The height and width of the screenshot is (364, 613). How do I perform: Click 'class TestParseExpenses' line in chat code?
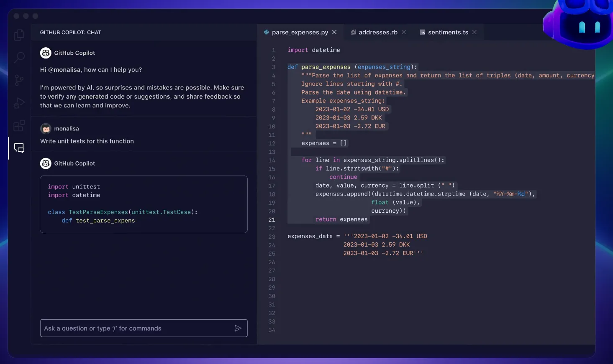click(123, 212)
